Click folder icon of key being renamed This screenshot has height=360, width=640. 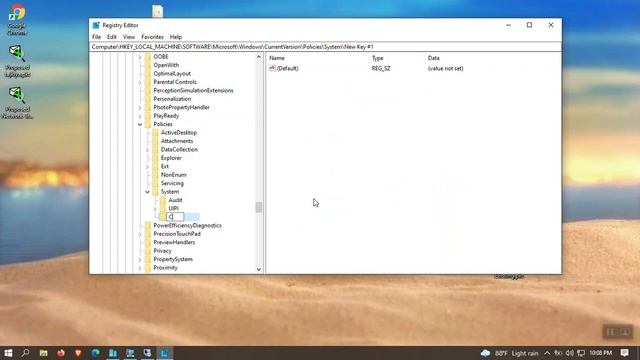163,217
